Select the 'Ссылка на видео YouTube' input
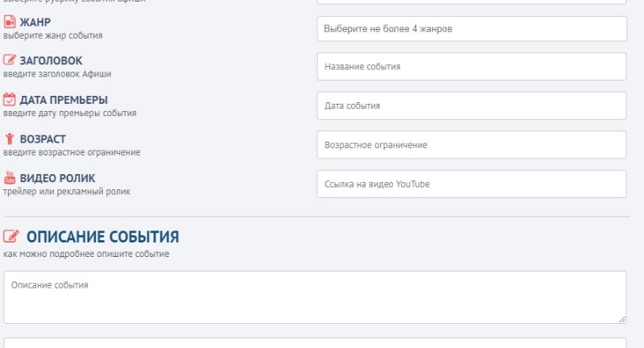 pos(471,184)
